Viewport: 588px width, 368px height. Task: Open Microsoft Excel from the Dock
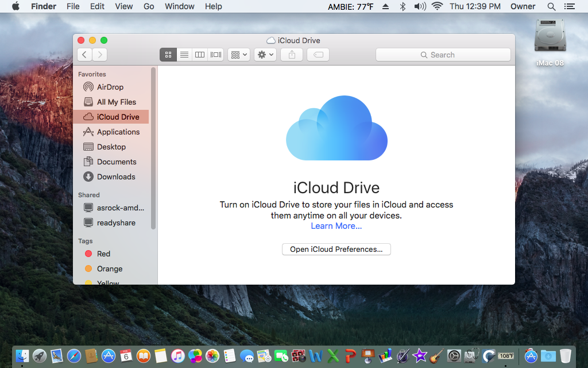[x=333, y=355]
